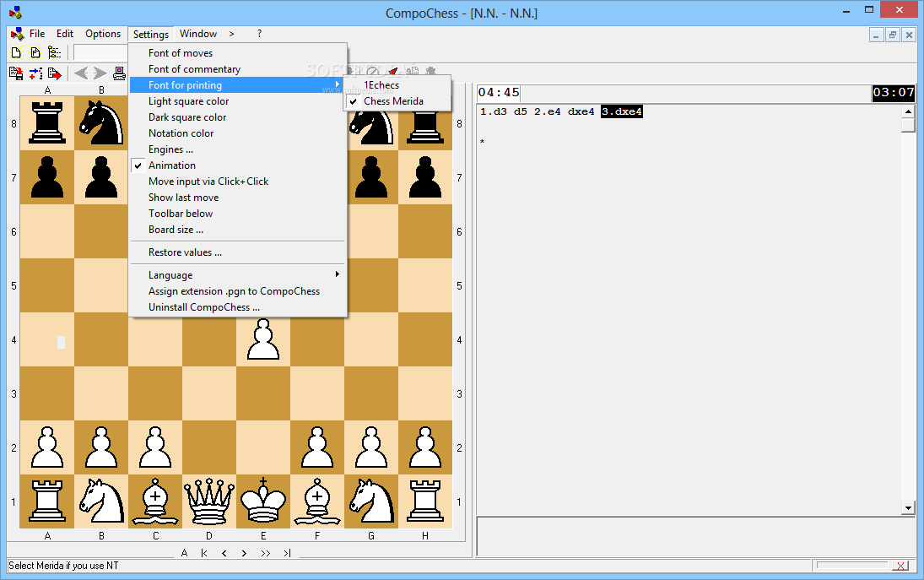
Task: Click the red-blue arrows insert icon
Action: [35, 73]
